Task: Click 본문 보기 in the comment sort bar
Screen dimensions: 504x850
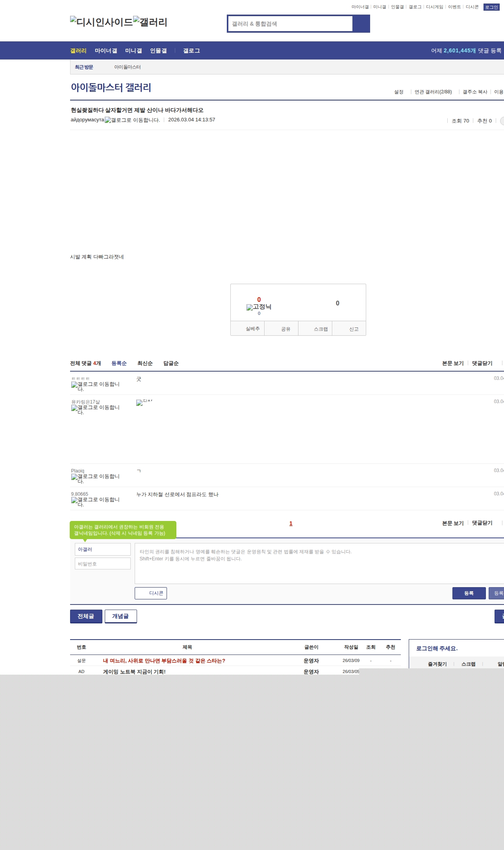Action: tap(453, 363)
